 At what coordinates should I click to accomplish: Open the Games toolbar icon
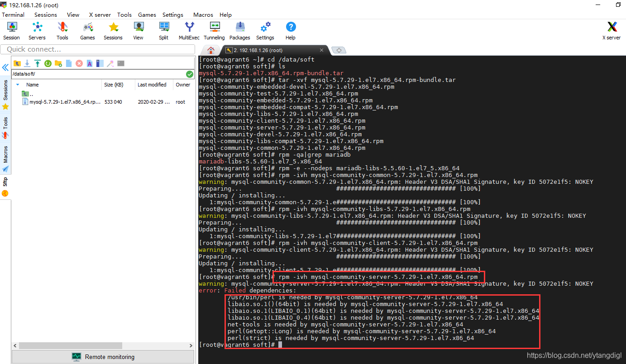[x=87, y=31]
